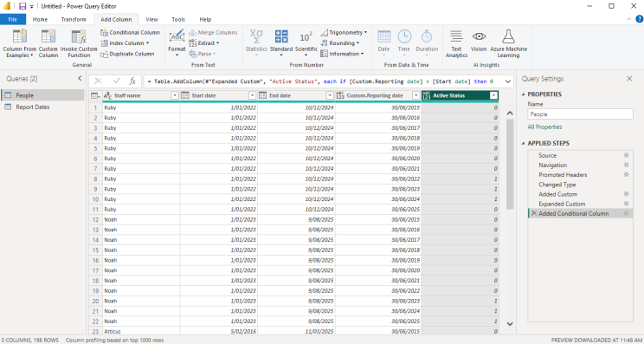Open Active Status column filter dropdown
This screenshot has height=344, width=644.
(493, 95)
